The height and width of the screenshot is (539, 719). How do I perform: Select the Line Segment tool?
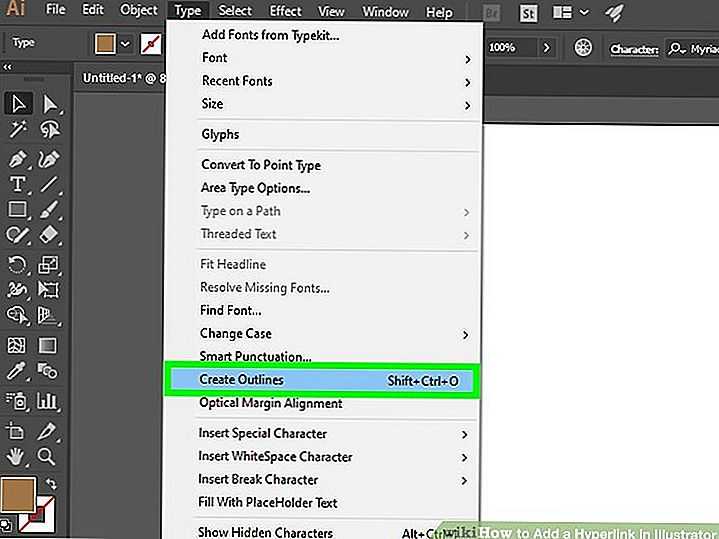(50, 184)
